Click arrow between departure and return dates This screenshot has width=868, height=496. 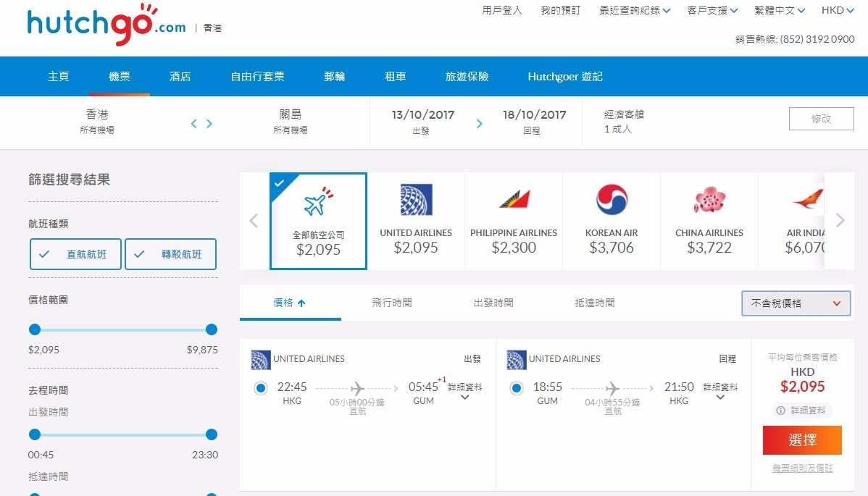click(480, 123)
